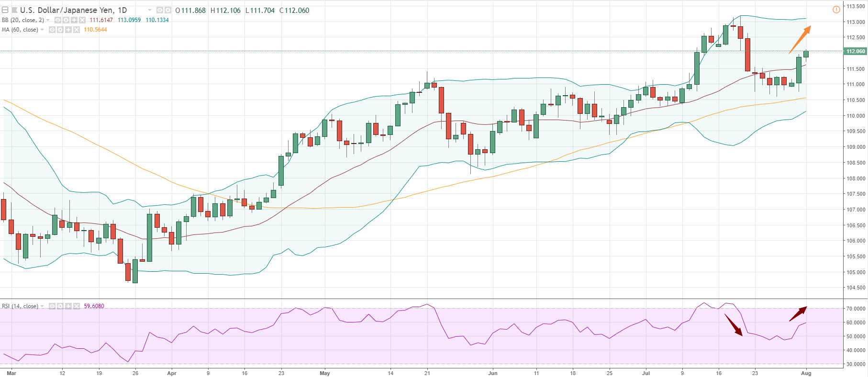Click the MA (60, close) label
The width and height of the screenshot is (868, 377).
coord(20,30)
